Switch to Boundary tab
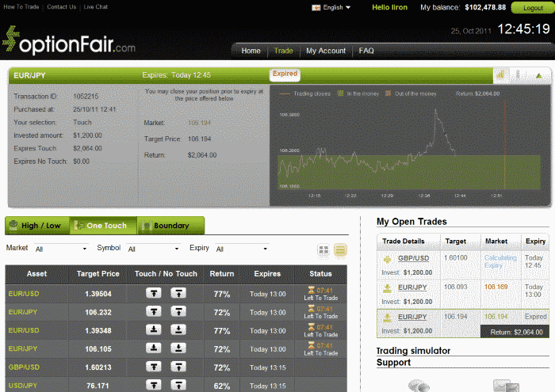The height and width of the screenshot is (392, 555). (170, 226)
